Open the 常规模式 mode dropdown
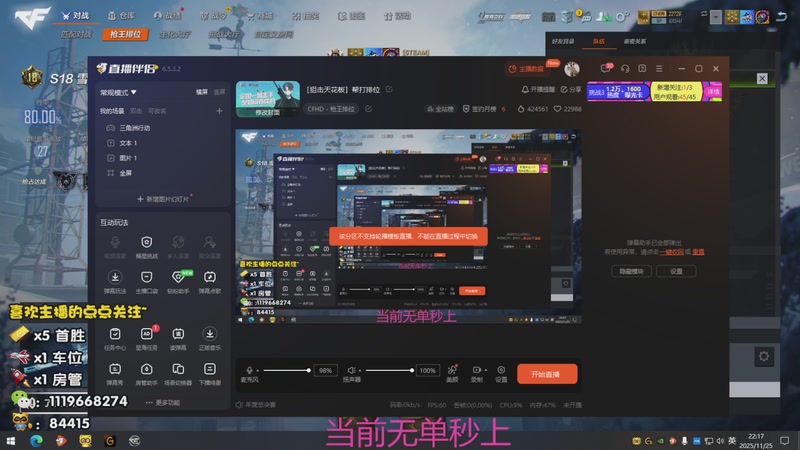Image resolution: width=800 pixels, height=450 pixels. click(x=118, y=92)
